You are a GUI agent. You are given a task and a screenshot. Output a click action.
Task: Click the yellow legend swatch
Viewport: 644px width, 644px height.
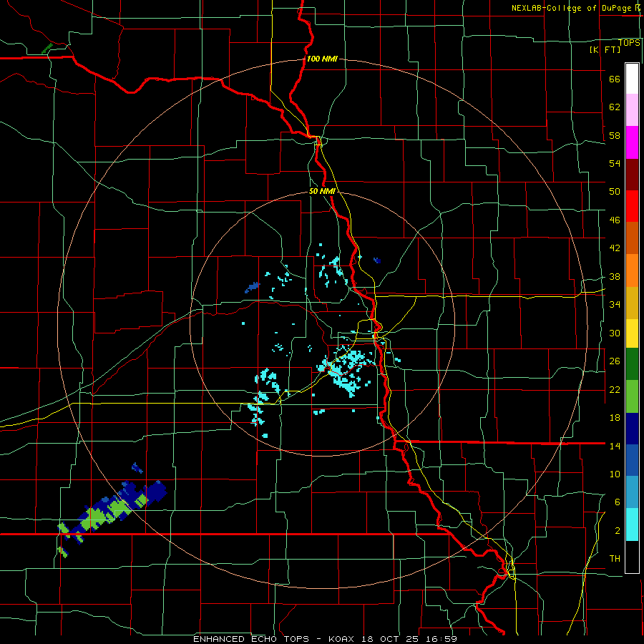tap(632, 333)
